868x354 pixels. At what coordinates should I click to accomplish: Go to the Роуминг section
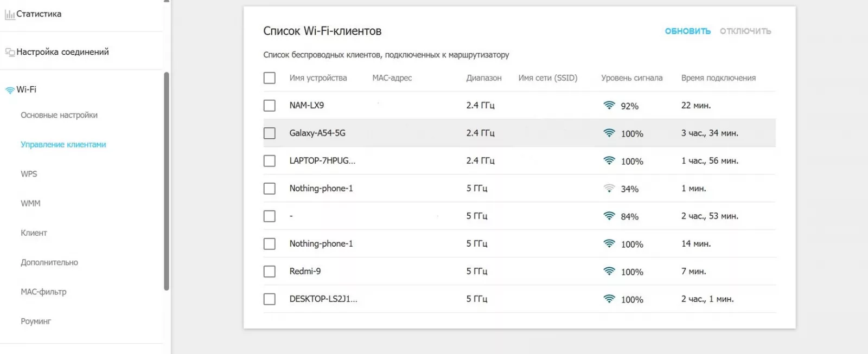[36, 321]
